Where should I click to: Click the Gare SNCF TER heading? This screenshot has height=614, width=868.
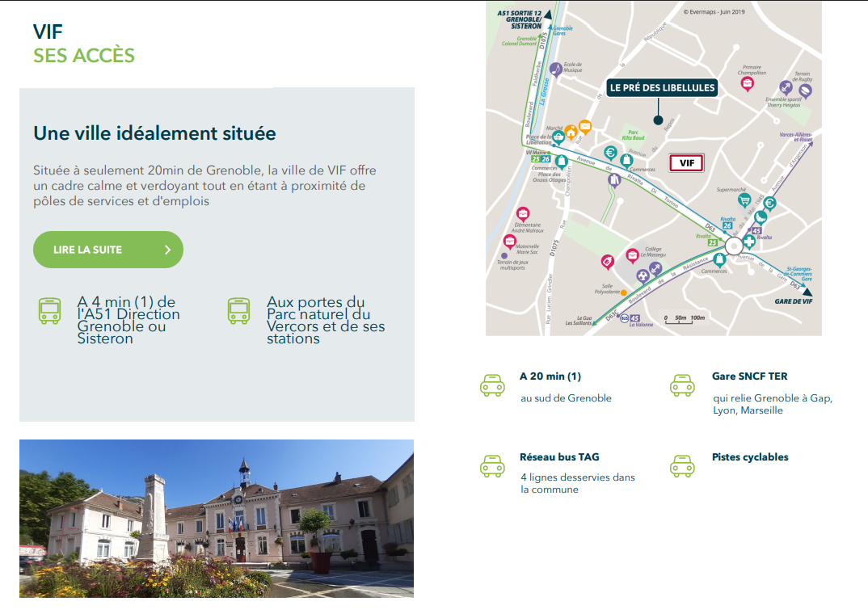pos(749,376)
